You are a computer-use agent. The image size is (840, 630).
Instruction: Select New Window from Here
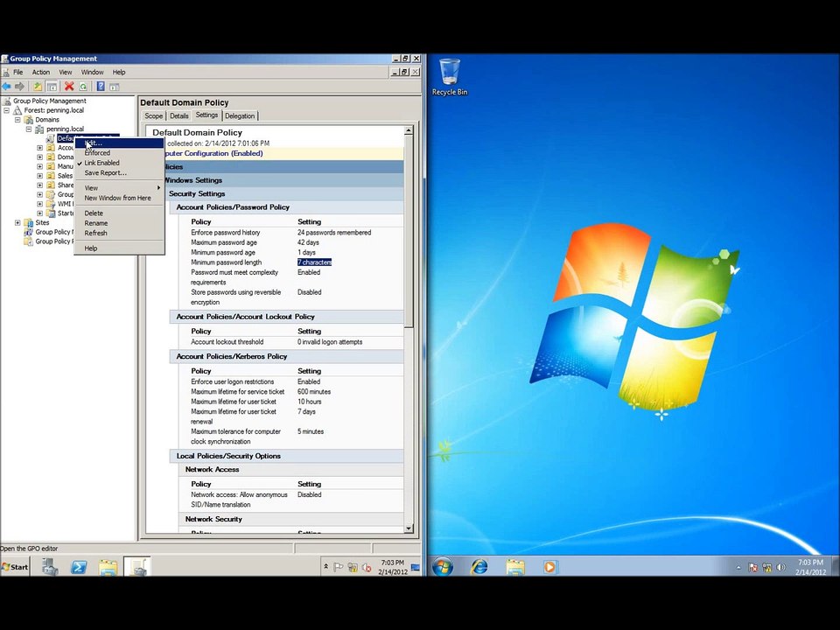pos(118,199)
